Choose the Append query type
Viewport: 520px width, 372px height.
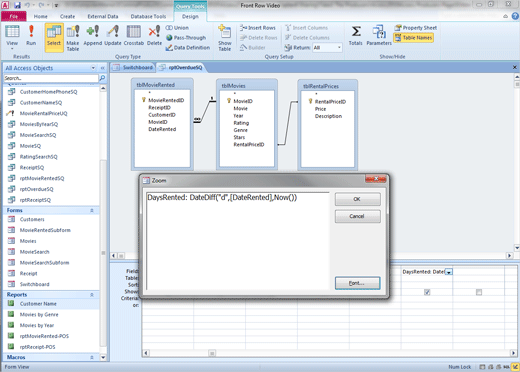click(x=92, y=35)
